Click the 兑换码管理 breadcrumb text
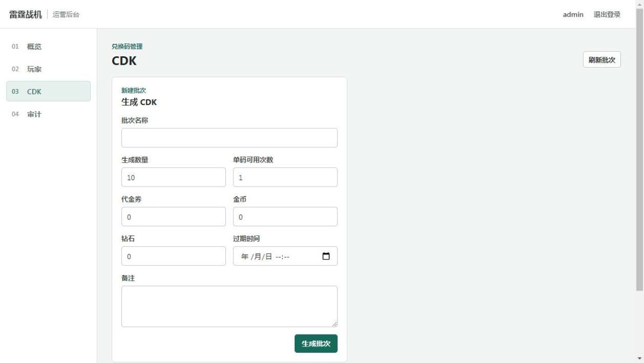This screenshot has width=644, height=363. click(x=127, y=47)
